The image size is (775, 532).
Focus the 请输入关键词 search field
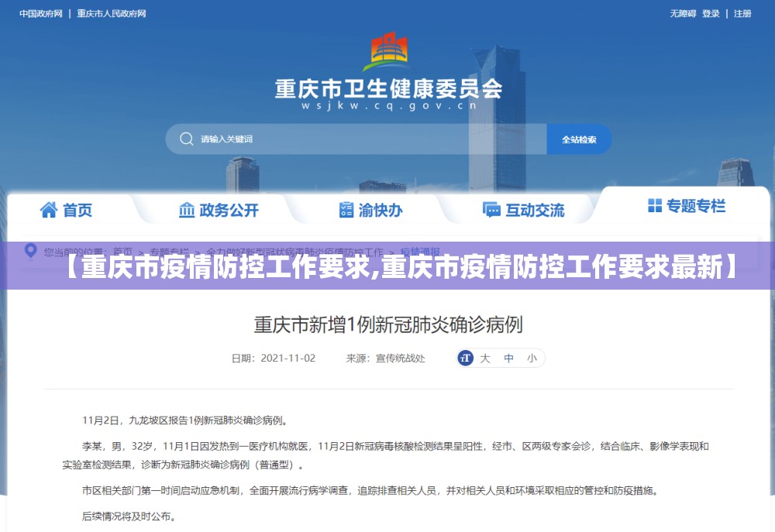[356, 139]
